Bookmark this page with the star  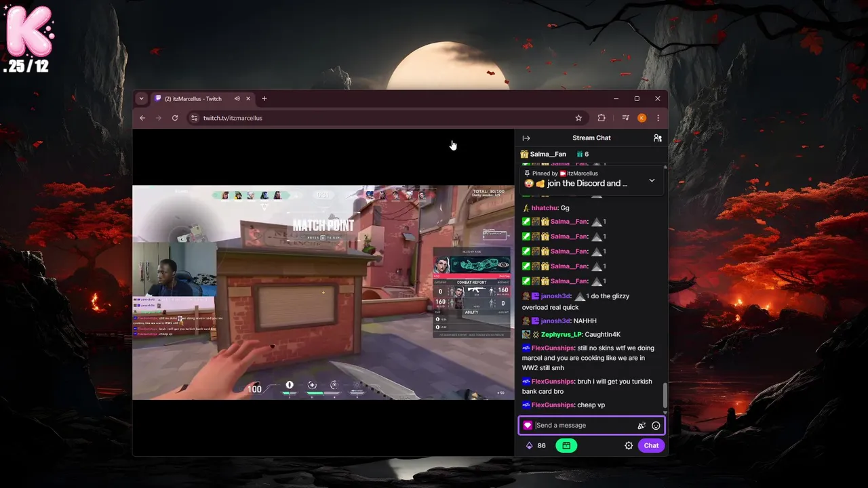pyautogui.click(x=578, y=118)
